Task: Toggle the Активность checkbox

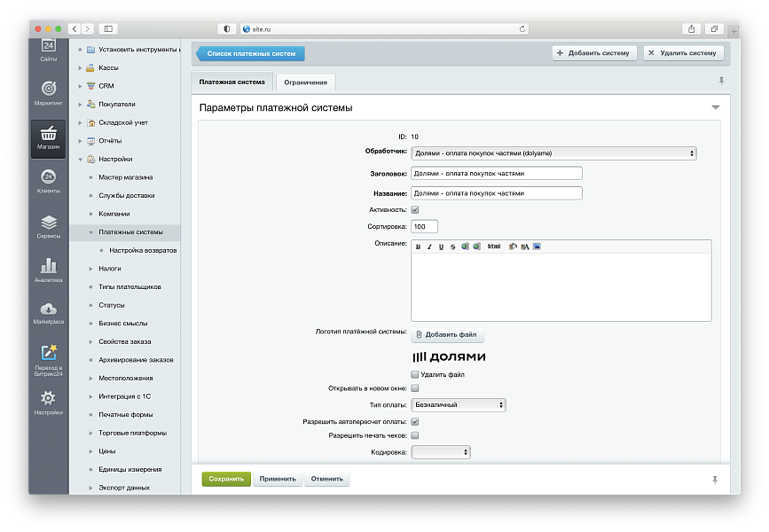Action: [x=415, y=210]
